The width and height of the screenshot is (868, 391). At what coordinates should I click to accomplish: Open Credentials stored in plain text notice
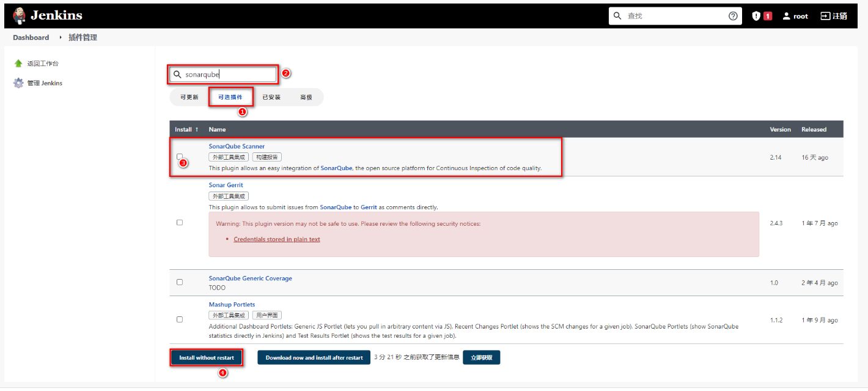point(277,239)
